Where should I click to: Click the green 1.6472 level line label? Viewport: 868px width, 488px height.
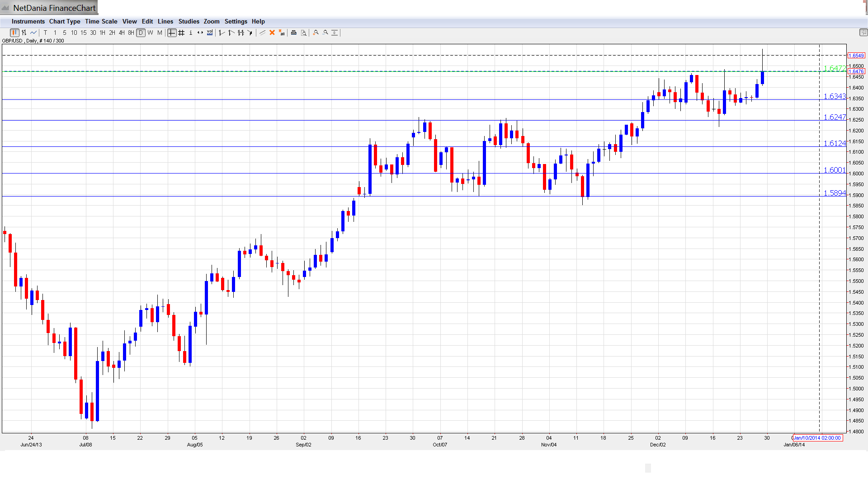(x=834, y=68)
